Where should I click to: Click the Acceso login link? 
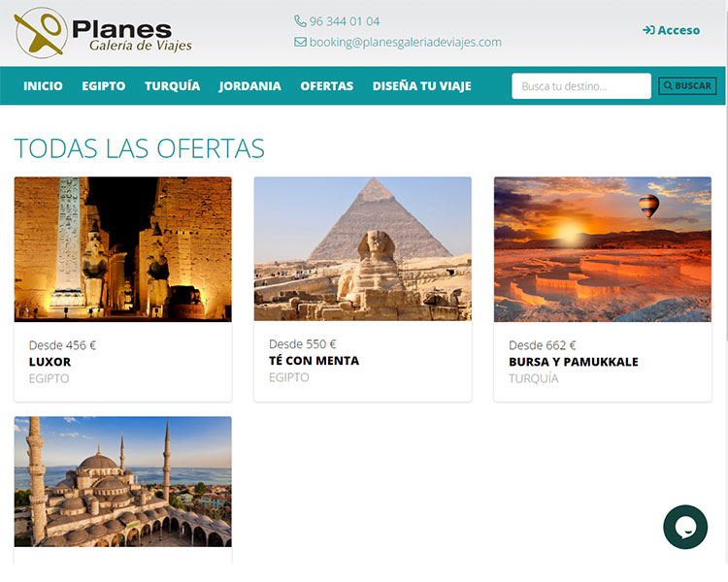672,30
